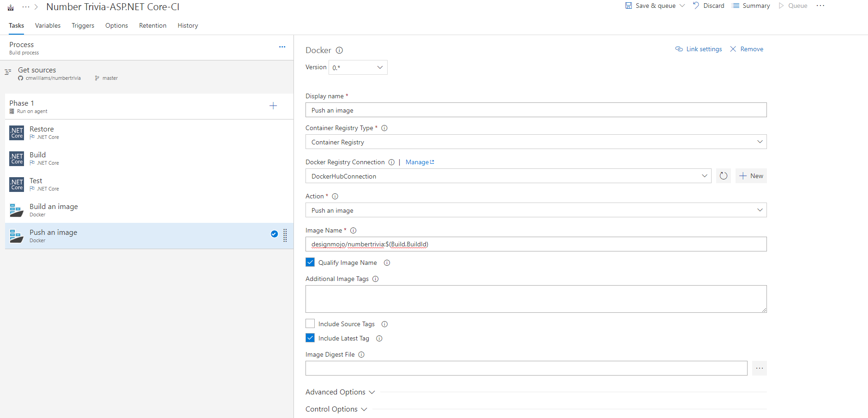Click the browse ellipsis for Image Digest File
The image size is (868, 418).
(759, 368)
